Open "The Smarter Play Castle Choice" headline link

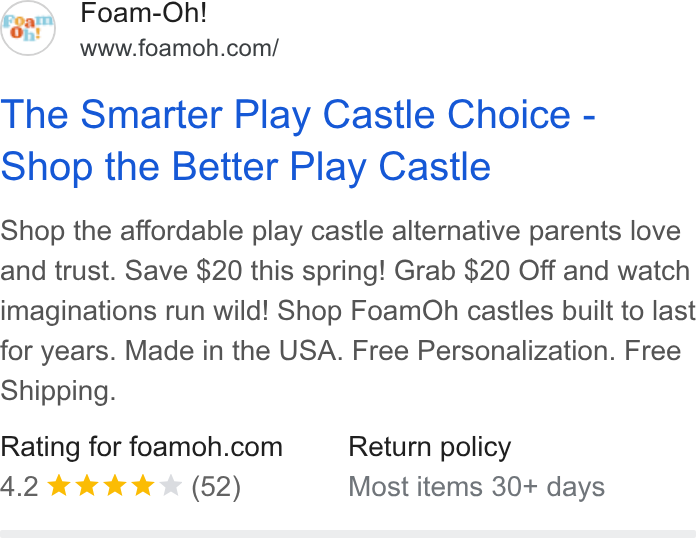coord(285,115)
